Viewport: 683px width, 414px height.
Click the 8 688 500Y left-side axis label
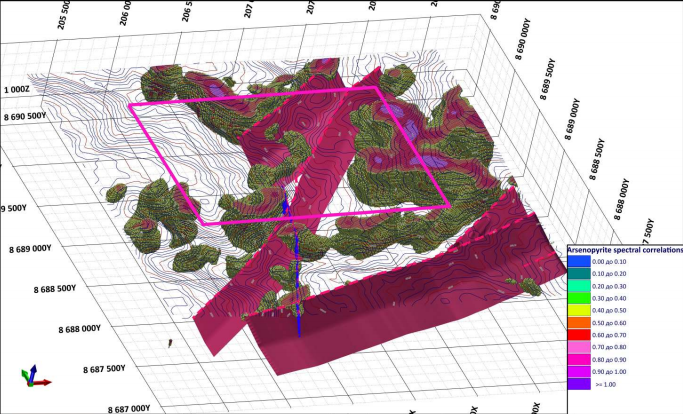coord(55,289)
